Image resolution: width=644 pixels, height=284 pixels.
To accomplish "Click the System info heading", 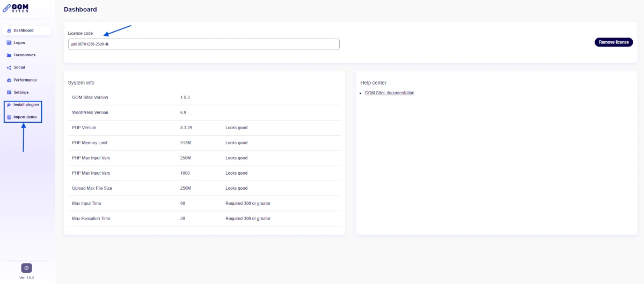I will (x=81, y=83).
